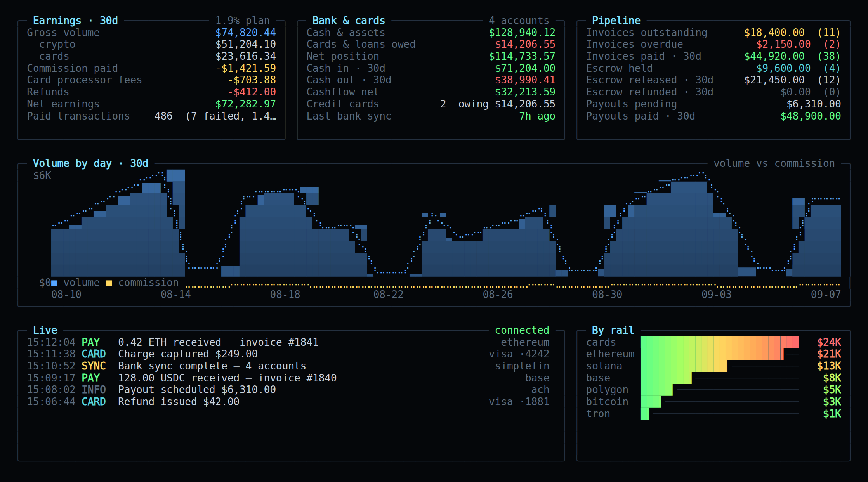Screen dimensions: 868x482
Task: Click the volume vs commission label
Action: (x=774, y=163)
